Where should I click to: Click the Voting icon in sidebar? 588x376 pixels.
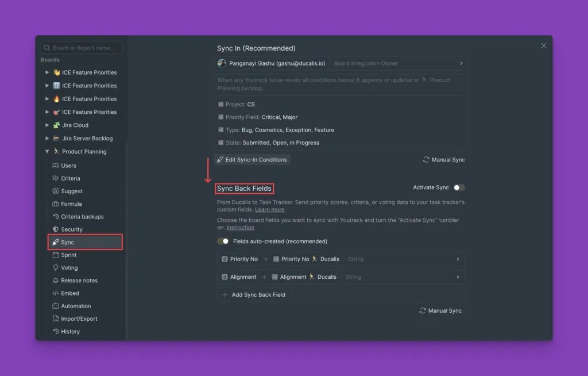pyautogui.click(x=56, y=268)
